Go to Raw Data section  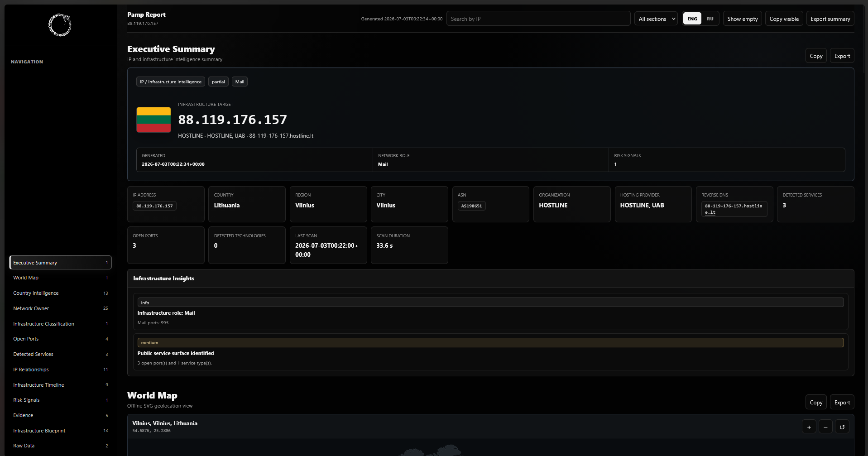(60, 446)
